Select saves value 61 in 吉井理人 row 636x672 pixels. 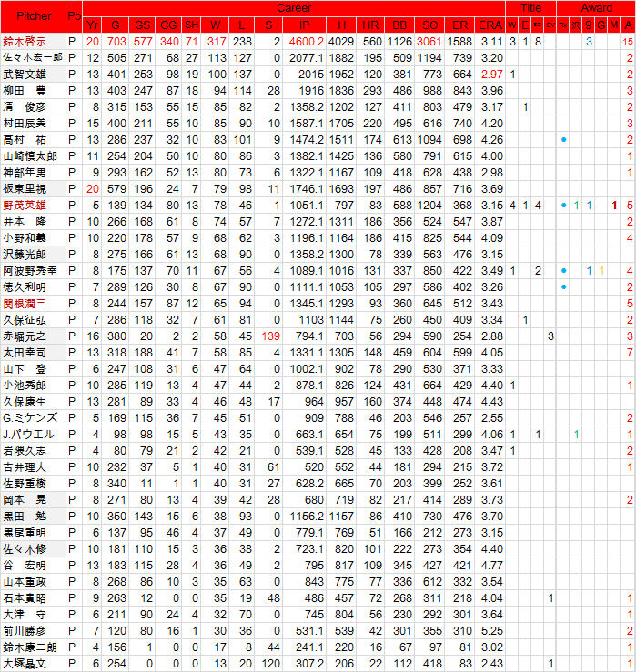click(274, 467)
